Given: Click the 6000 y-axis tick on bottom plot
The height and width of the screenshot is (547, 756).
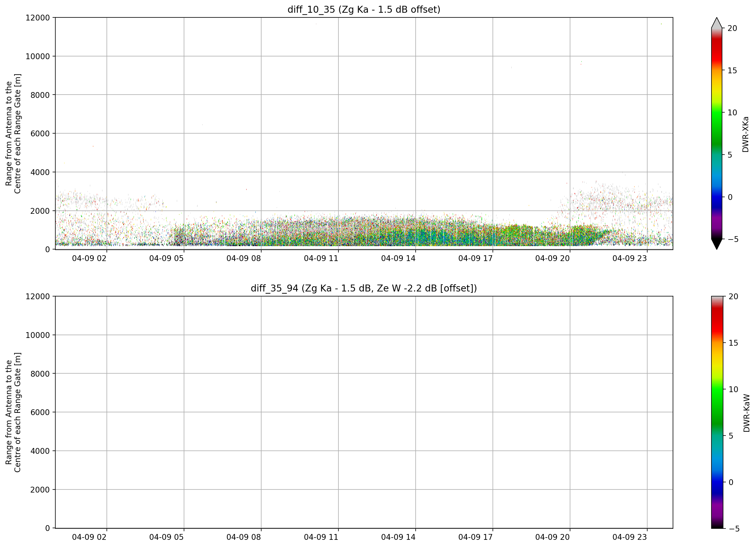Looking at the screenshot, I should pos(40,412).
